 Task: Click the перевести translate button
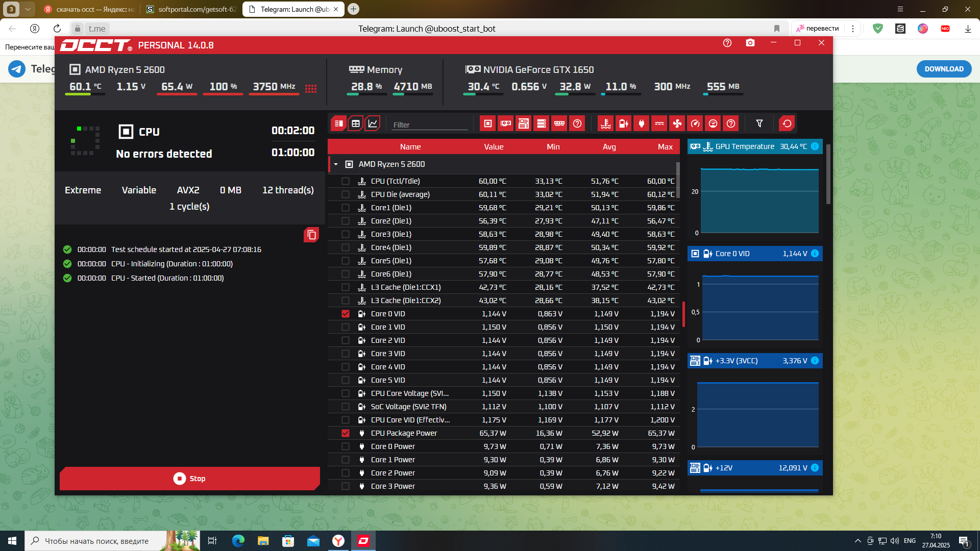[x=817, y=29]
